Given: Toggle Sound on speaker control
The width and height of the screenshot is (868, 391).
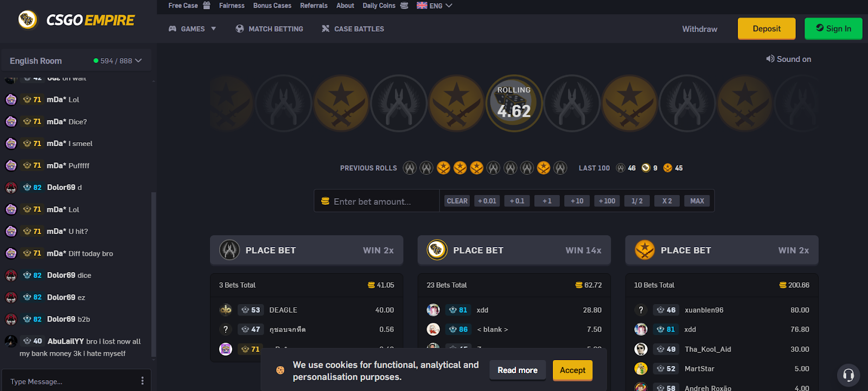Looking at the screenshot, I should click(x=788, y=59).
